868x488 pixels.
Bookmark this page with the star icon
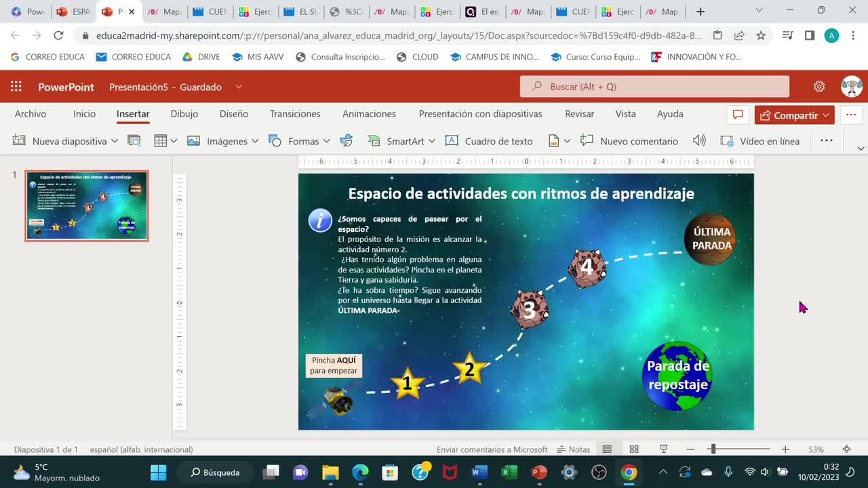pyautogui.click(x=761, y=36)
